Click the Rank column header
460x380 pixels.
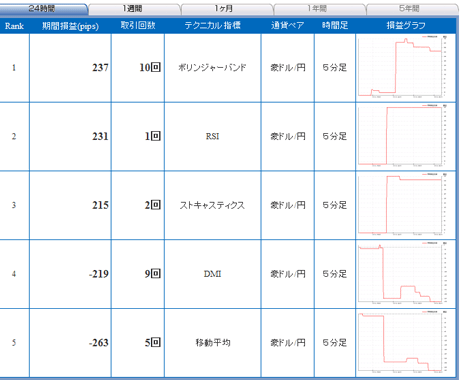tap(14, 26)
